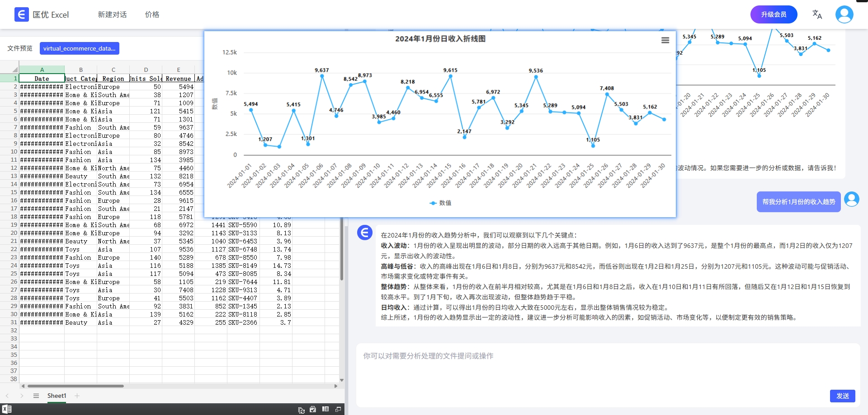Go to next sheet with right chevron
The image size is (868, 415).
click(x=22, y=396)
